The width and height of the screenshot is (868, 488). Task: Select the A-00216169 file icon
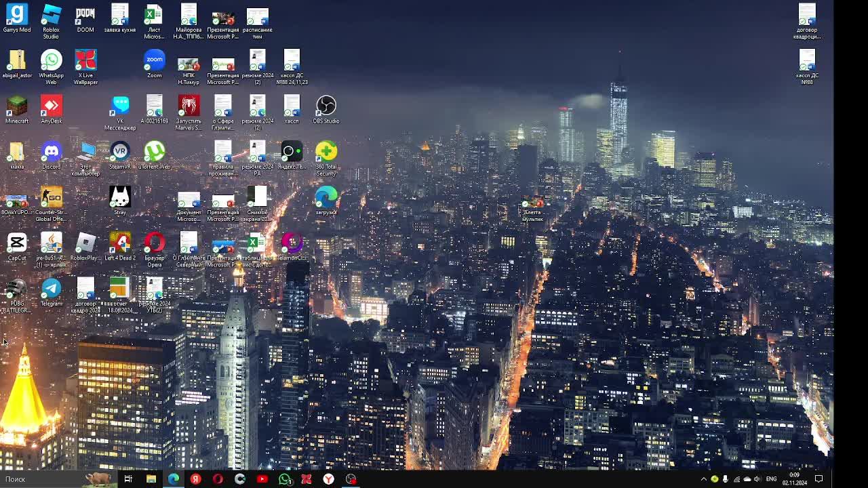155,110
